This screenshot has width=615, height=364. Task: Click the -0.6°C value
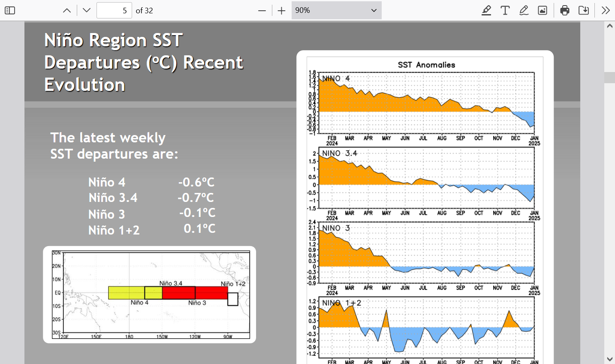pos(196,182)
